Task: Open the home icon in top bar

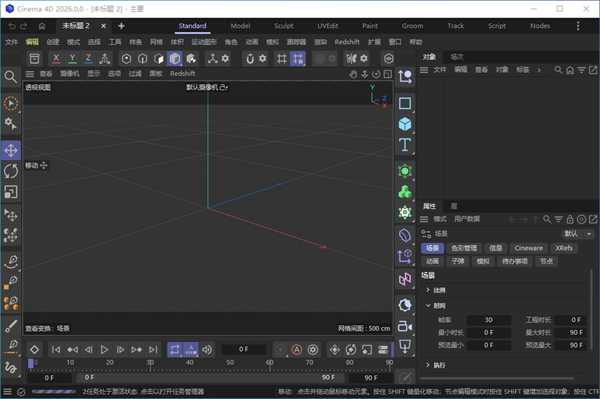Action: (42, 26)
